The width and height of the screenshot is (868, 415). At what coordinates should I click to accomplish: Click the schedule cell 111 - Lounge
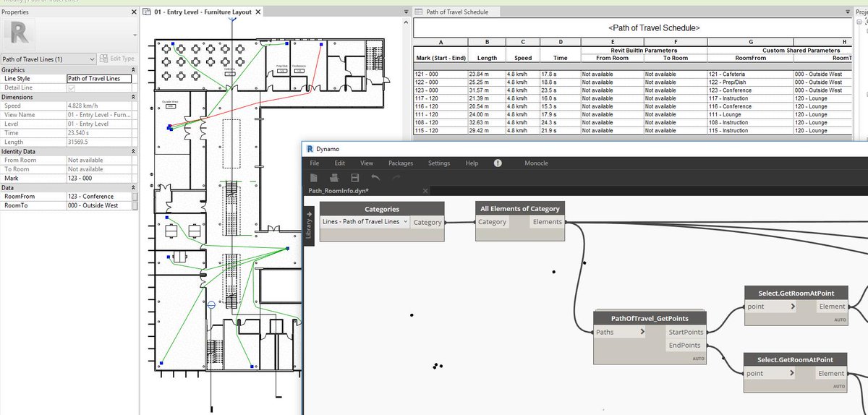(x=750, y=114)
